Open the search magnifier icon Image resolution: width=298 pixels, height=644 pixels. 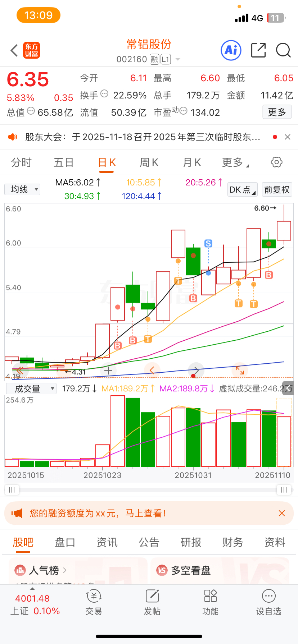click(x=283, y=50)
